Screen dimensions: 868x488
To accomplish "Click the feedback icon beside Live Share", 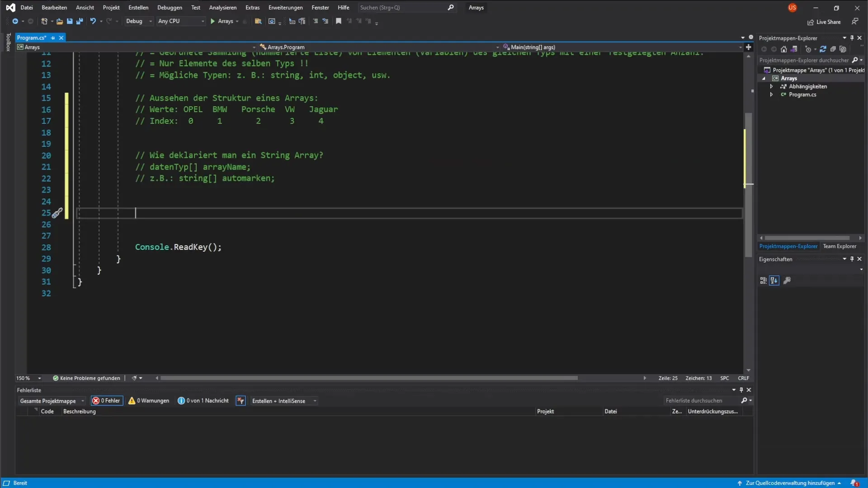I will tap(855, 22).
